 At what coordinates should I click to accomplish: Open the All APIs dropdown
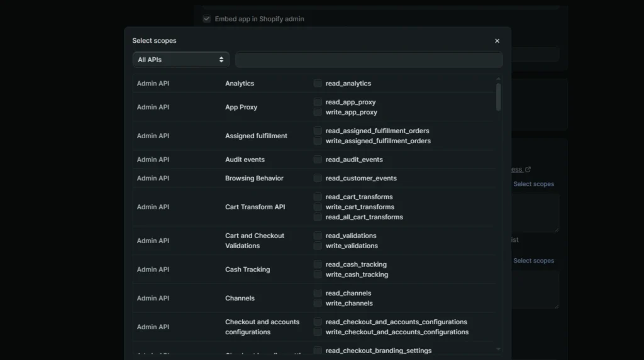coord(180,60)
